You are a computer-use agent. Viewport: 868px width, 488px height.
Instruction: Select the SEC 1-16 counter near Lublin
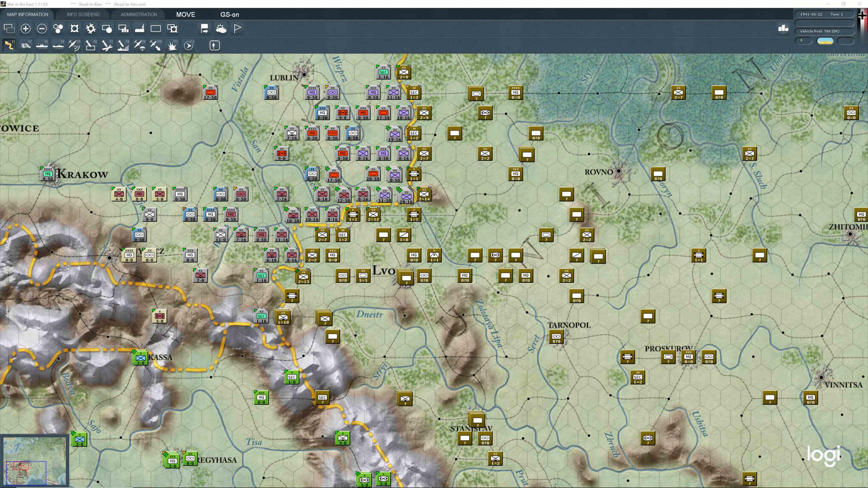(383, 72)
